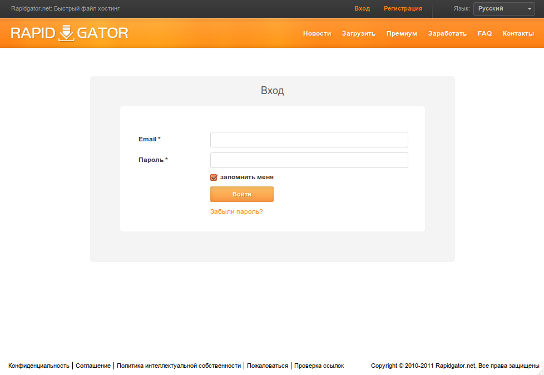Open the Вход link in top bar

[x=362, y=9]
